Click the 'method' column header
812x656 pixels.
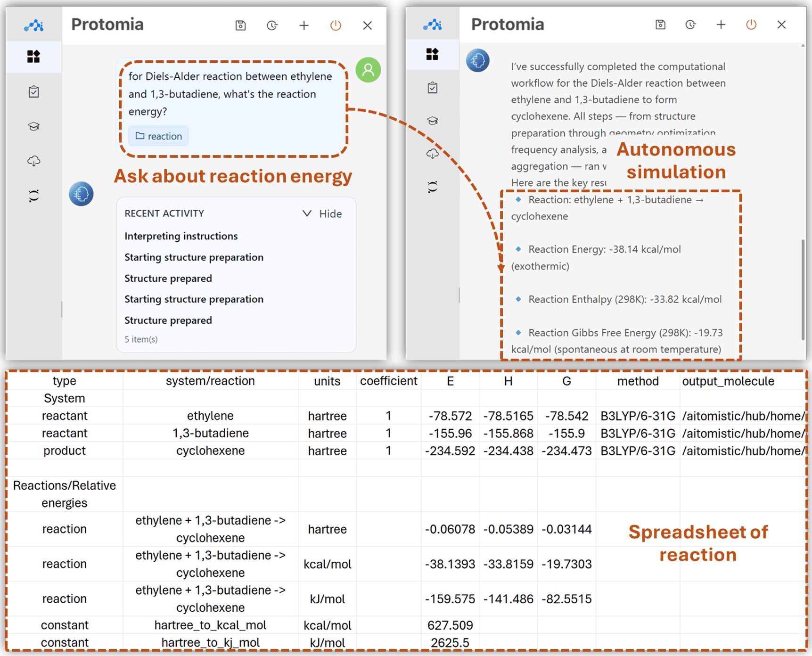[x=638, y=381]
